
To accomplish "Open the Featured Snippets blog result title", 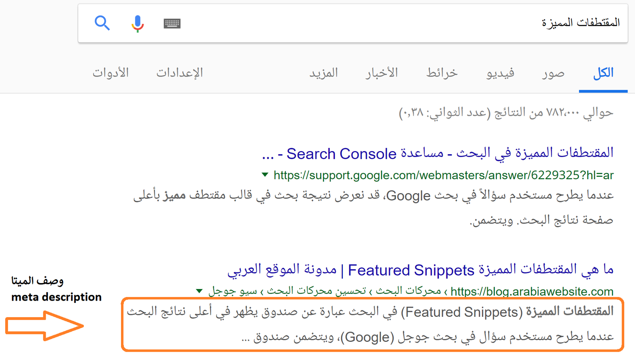I will [x=421, y=270].
